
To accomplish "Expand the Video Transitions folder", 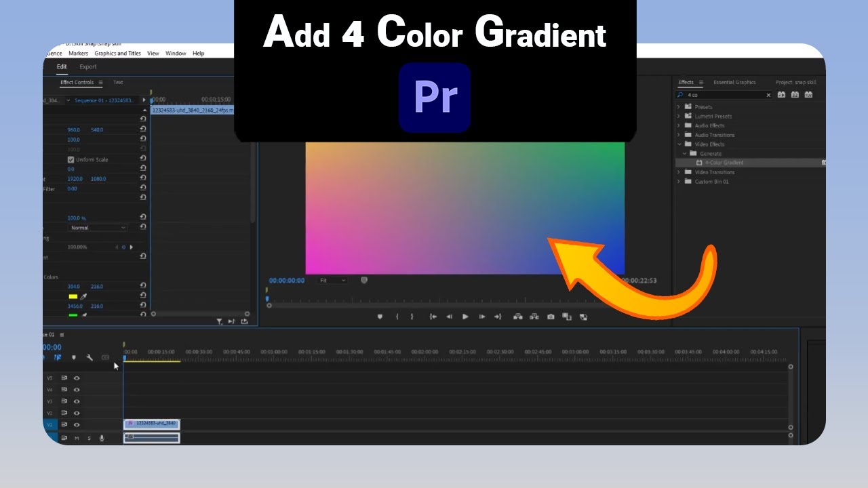I will (679, 172).
